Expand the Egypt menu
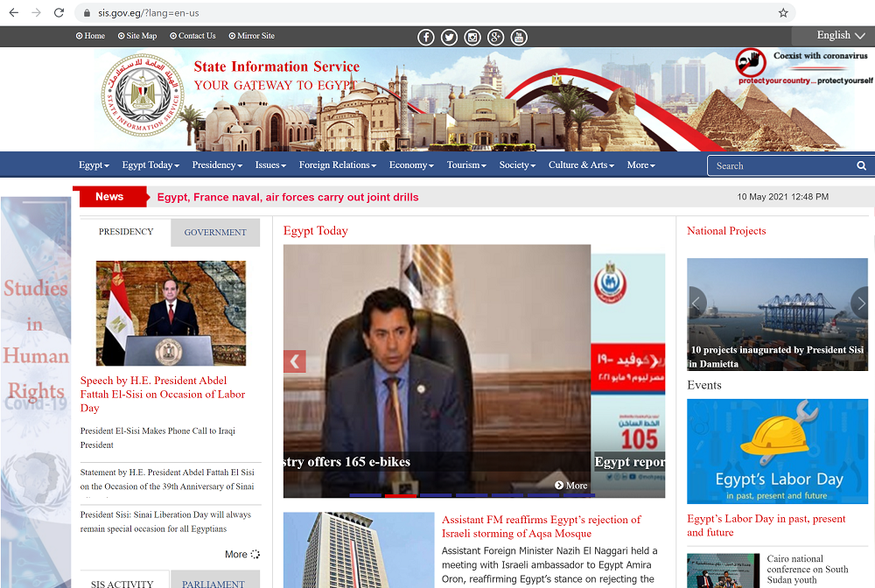This screenshot has height=588, width=875. click(x=94, y=165)
